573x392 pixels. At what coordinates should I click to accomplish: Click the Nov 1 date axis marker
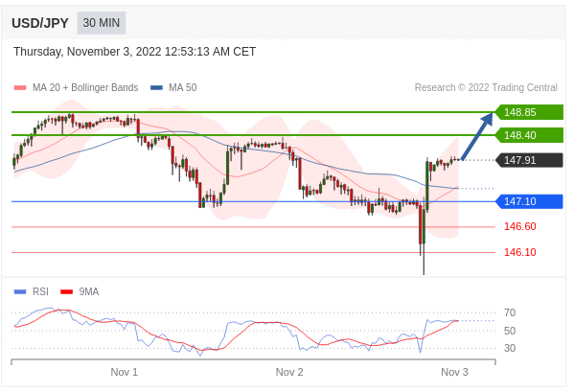tap(125, 372)
